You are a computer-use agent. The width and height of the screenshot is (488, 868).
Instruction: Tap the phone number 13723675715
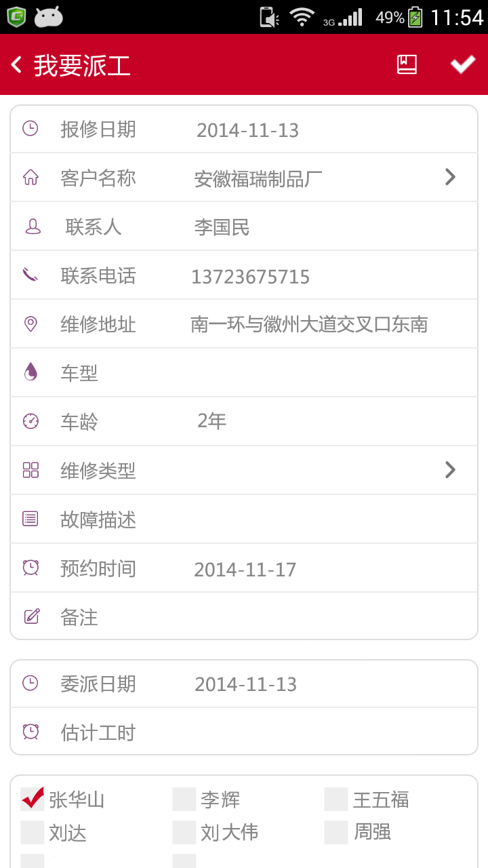coord(251,277)
